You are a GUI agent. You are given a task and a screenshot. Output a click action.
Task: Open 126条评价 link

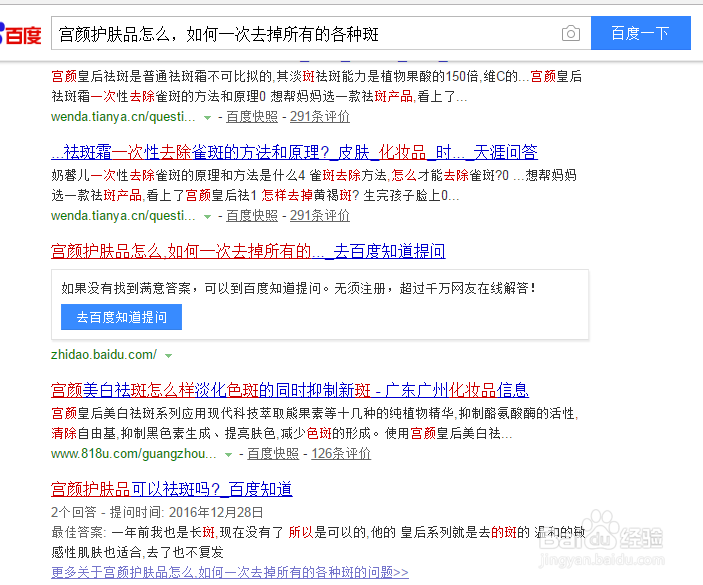click(341, 454)
